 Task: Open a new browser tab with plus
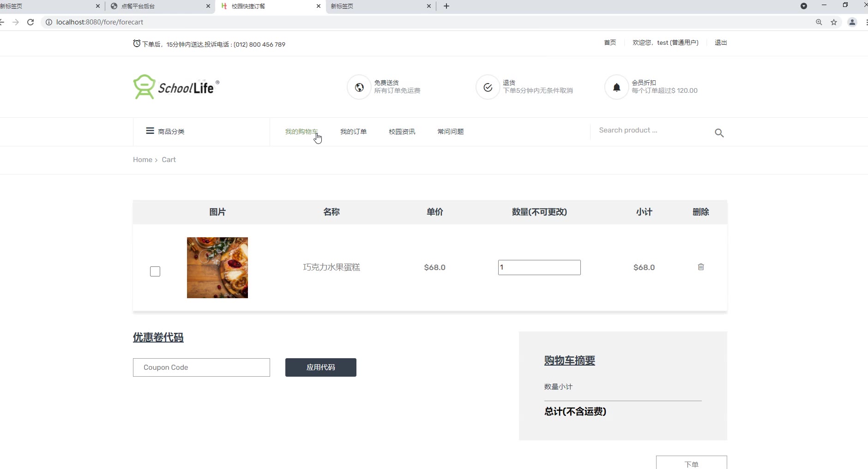(446, 6)
